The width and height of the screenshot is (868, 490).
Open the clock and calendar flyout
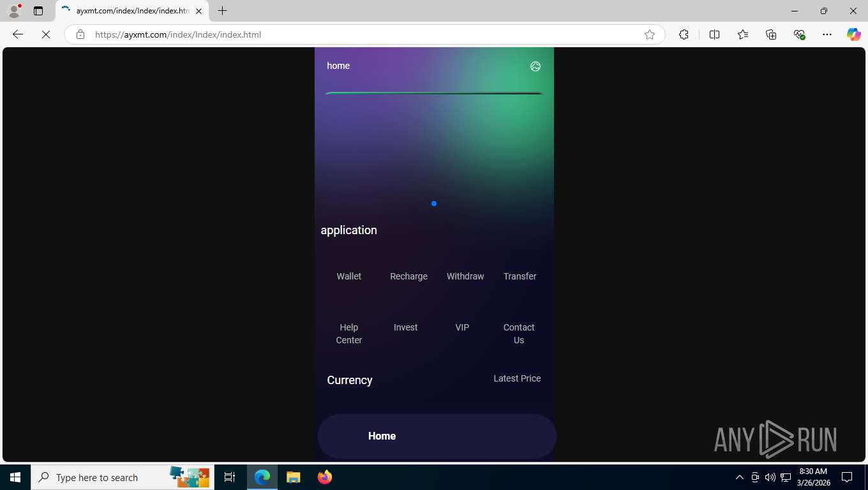click(813, 477)
